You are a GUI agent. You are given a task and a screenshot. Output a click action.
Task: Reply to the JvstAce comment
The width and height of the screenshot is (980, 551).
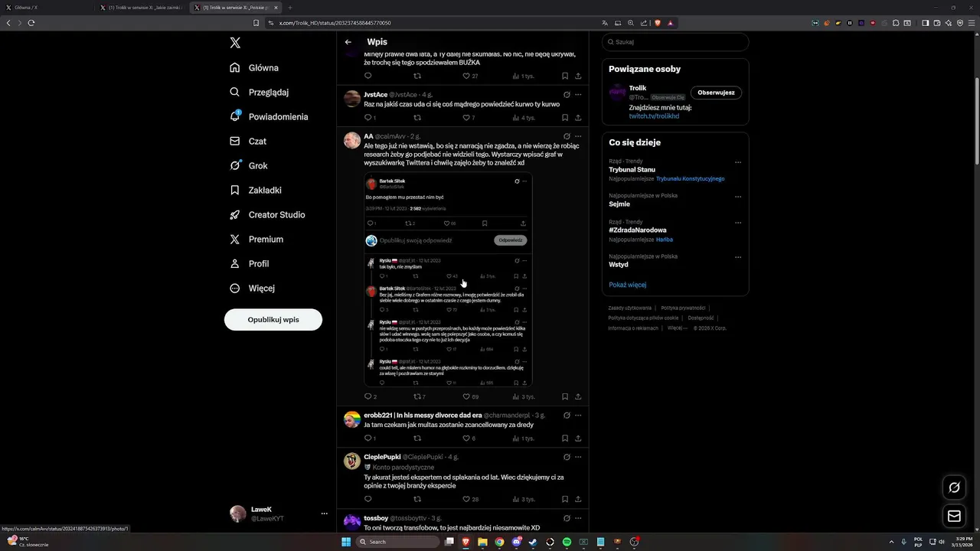pyautogui.click(x=370, y=118)
